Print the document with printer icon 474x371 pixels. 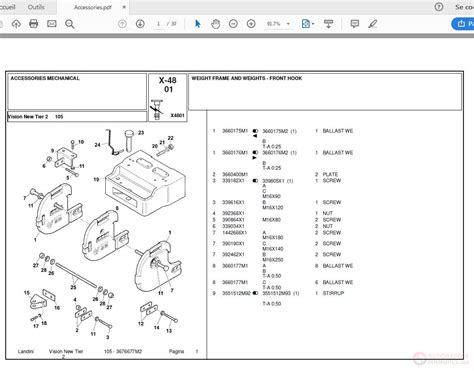click(34, 24)
